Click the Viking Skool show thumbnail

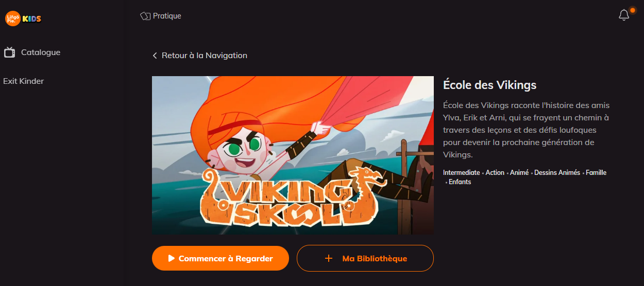293,155
